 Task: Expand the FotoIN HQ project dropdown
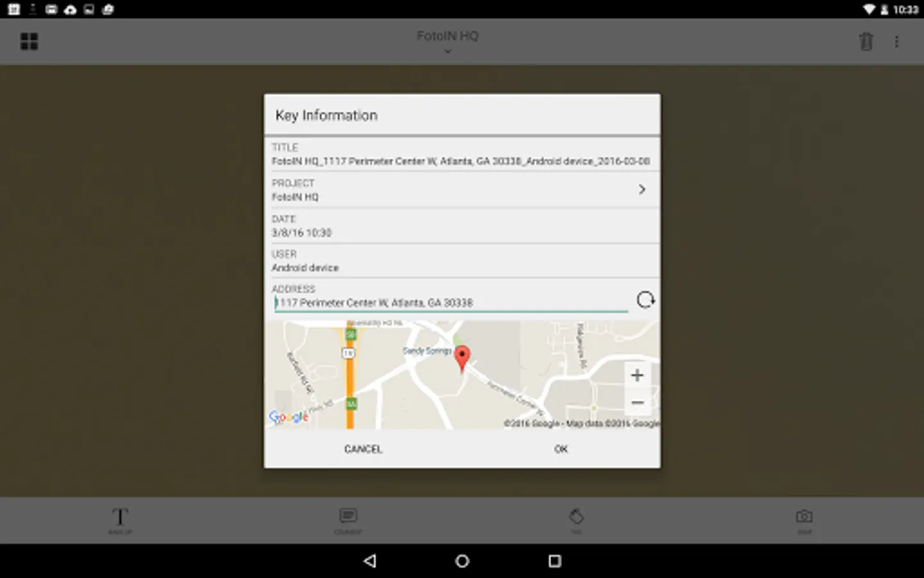coord(448,42)
